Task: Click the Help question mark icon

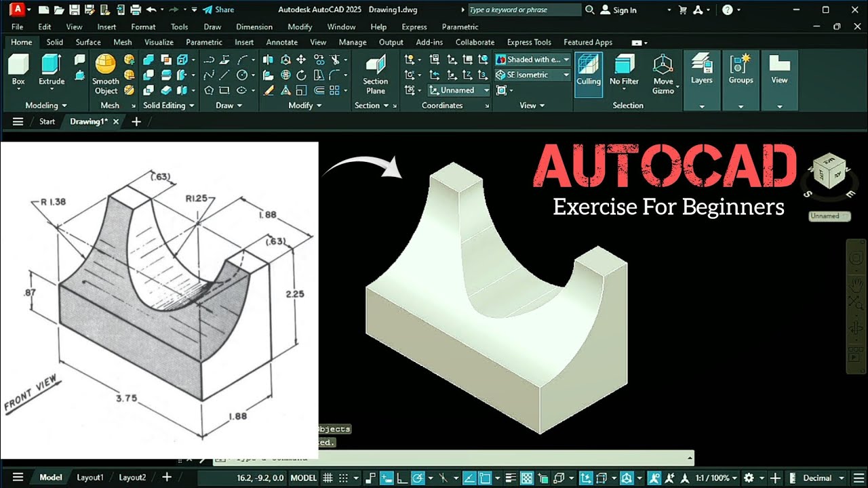Action: (728, 9)
